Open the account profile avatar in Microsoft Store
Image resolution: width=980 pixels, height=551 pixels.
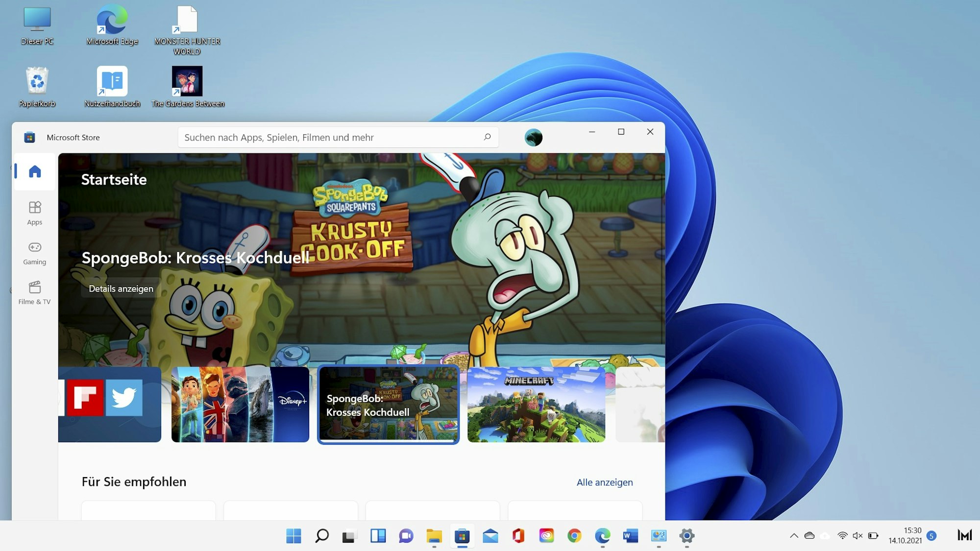tap(534, 137)
